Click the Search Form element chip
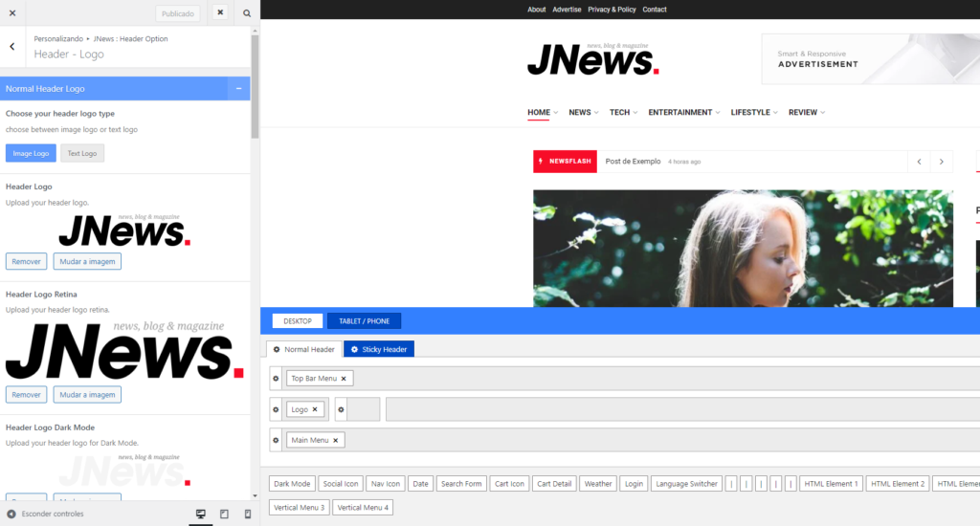The image size is (980, 526). coord(461,484)
